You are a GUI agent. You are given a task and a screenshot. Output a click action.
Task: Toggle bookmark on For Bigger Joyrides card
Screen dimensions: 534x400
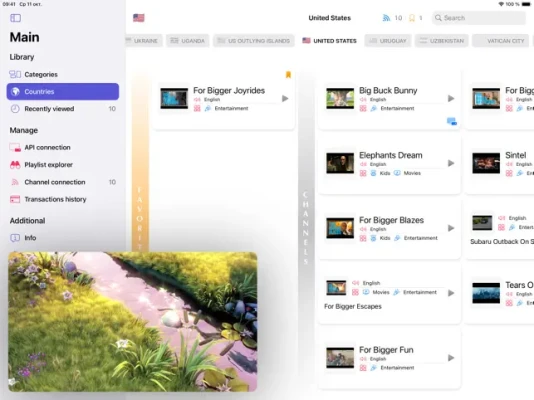[288, 75]
